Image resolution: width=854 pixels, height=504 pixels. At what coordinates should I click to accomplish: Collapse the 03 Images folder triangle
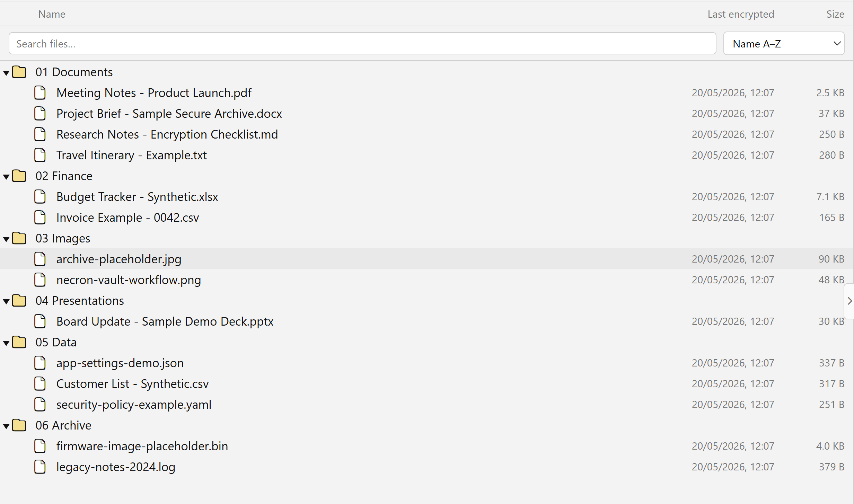coord(6,239)
